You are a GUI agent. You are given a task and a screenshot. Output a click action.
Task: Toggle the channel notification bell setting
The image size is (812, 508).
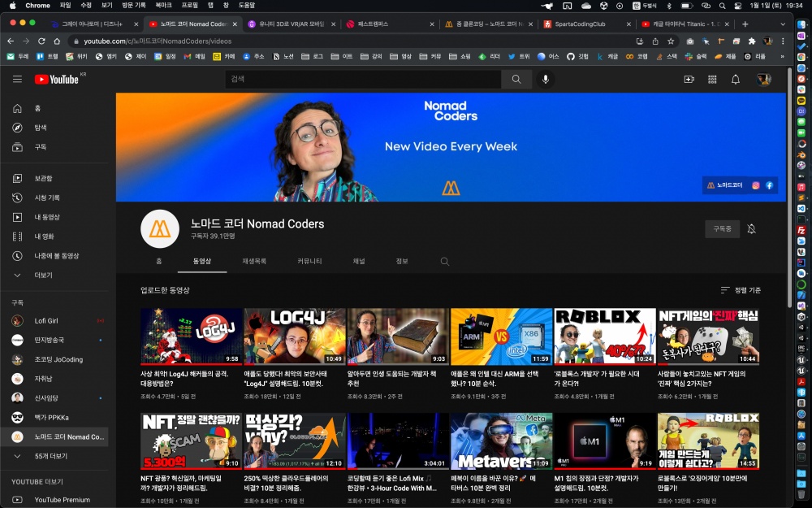pyautogui.click(x=751, y=228)
